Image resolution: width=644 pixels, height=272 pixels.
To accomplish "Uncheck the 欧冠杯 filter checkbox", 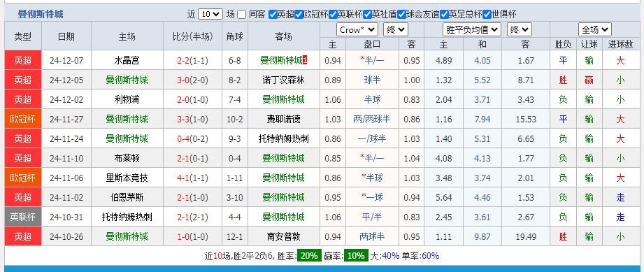I will (299, 15).
